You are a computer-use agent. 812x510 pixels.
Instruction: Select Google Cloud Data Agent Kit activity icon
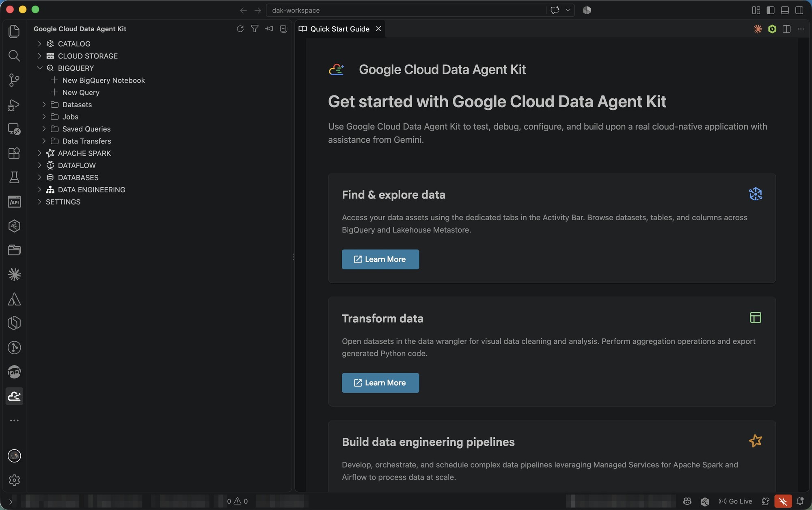(14, 396)
